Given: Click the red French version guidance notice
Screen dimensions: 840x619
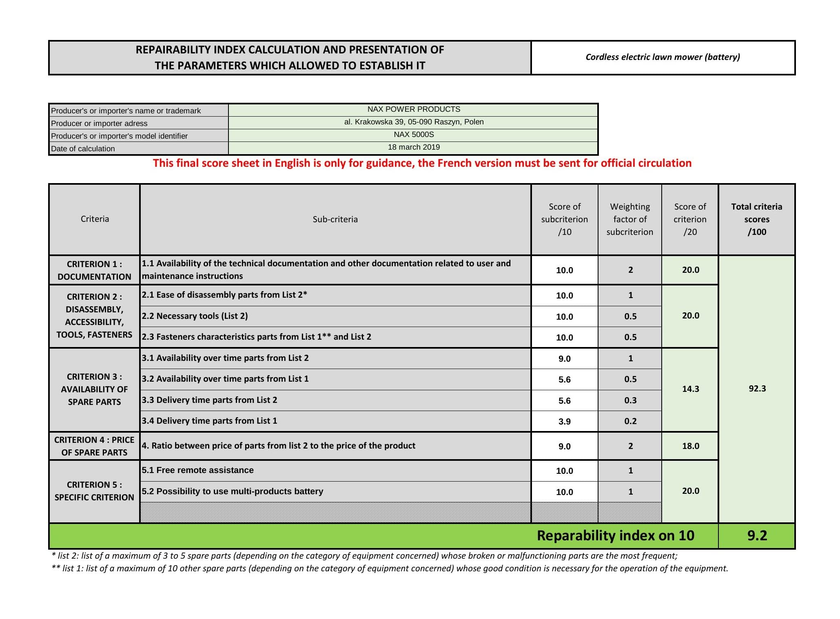Looking at the screenshot, I should (x=422, y=163).
